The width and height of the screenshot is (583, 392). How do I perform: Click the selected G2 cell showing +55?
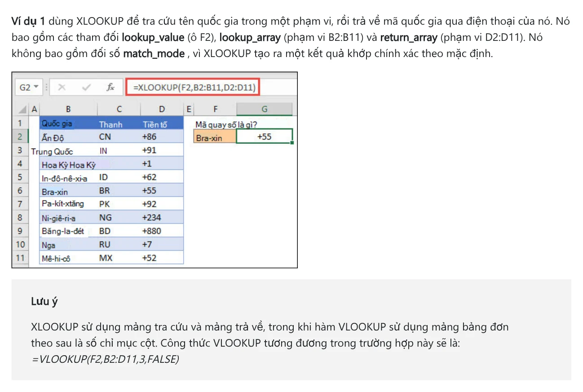pos(265,137)
